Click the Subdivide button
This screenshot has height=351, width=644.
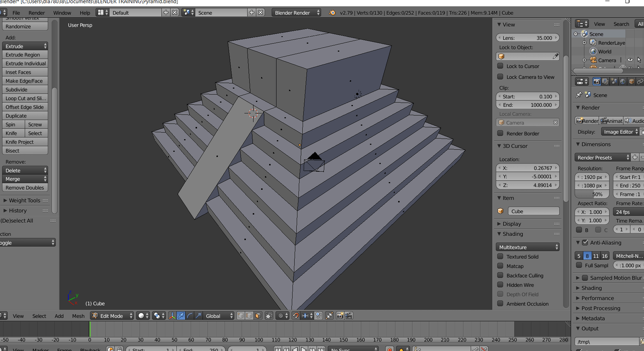tap(25, 89)
